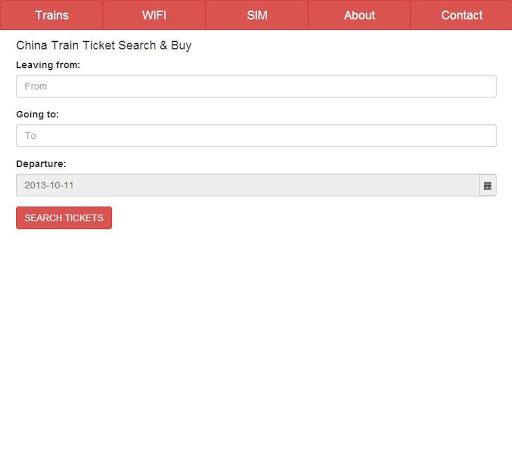The image size is (512, 449).
Task: Open the calendar date picker icon
Action: pos(488,185)
